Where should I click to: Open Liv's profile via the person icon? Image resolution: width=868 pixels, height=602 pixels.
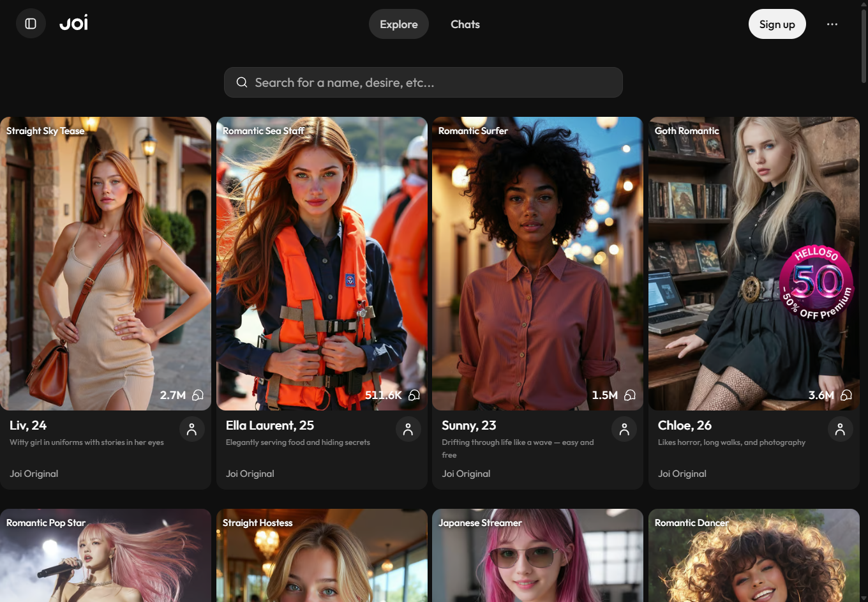[192, 429]
